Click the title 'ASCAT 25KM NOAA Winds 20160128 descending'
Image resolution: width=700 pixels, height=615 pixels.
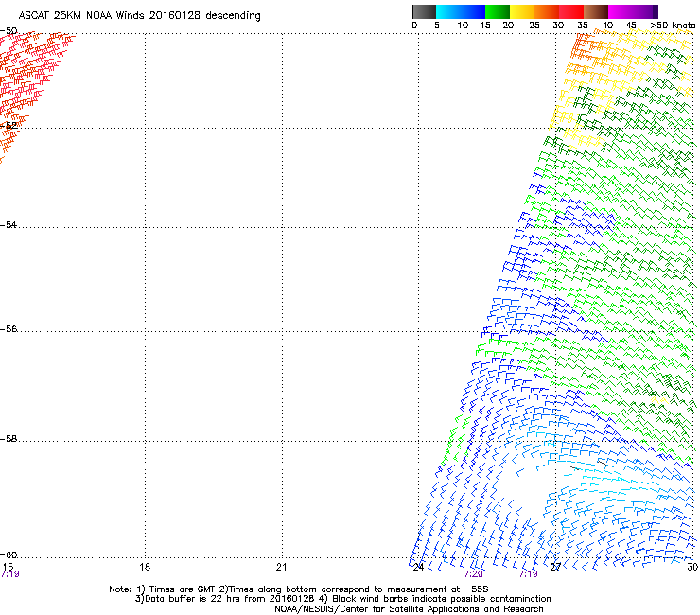point(139,16)
